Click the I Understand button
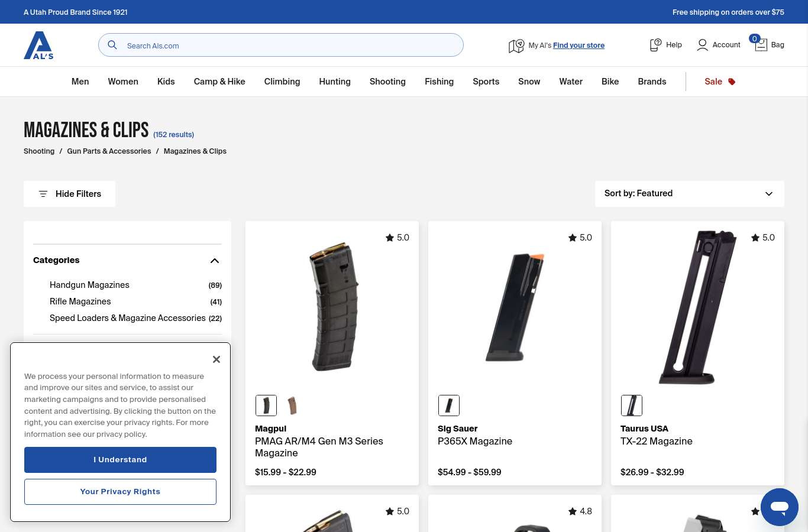The height and width of the screenshot is (532, 808). pos(120,460)
